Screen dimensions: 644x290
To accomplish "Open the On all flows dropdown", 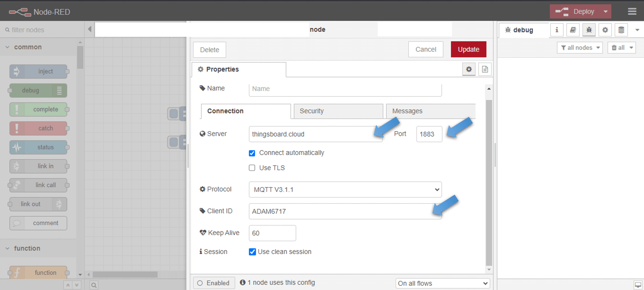I will point(442,283).
